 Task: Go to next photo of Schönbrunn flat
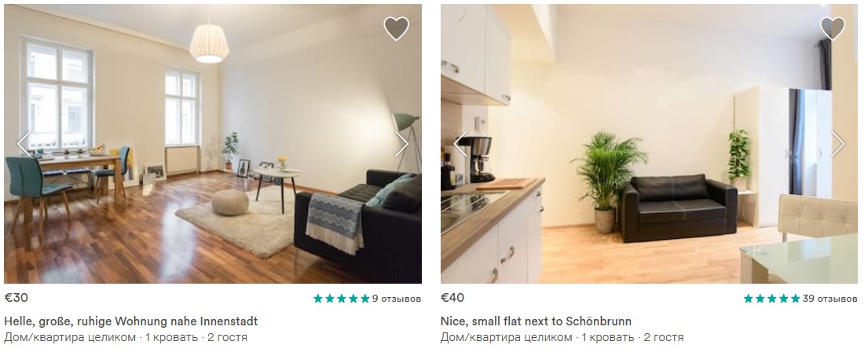tap(838, 143)
